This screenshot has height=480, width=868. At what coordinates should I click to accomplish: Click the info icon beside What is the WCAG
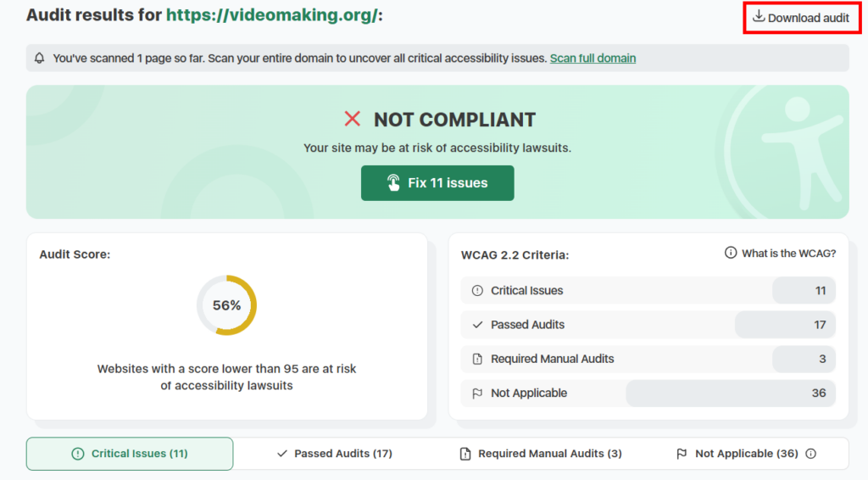pyautogui.click(x=731, y=254)
